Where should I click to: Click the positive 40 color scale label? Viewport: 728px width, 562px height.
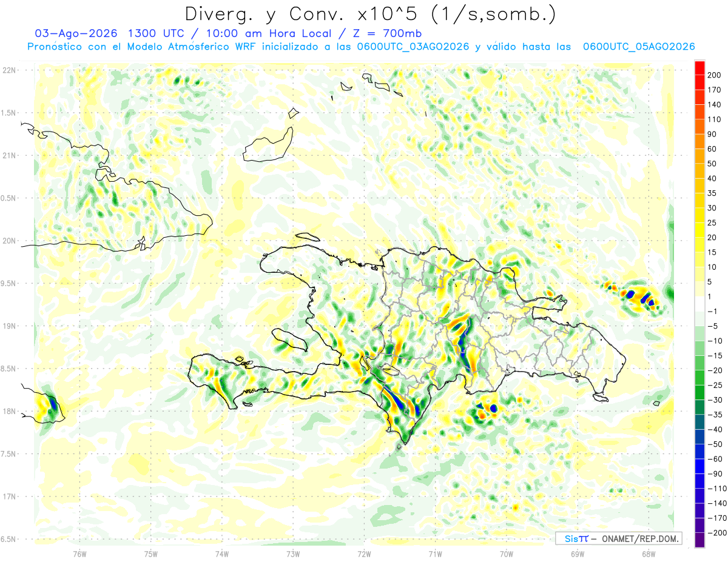coord(712,179)
